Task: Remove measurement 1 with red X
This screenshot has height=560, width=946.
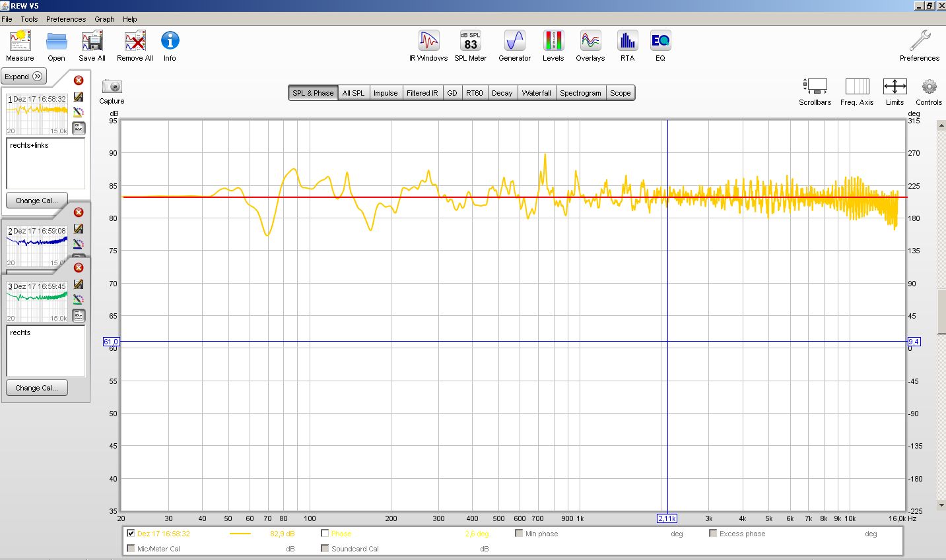Action: pos(79,80)
